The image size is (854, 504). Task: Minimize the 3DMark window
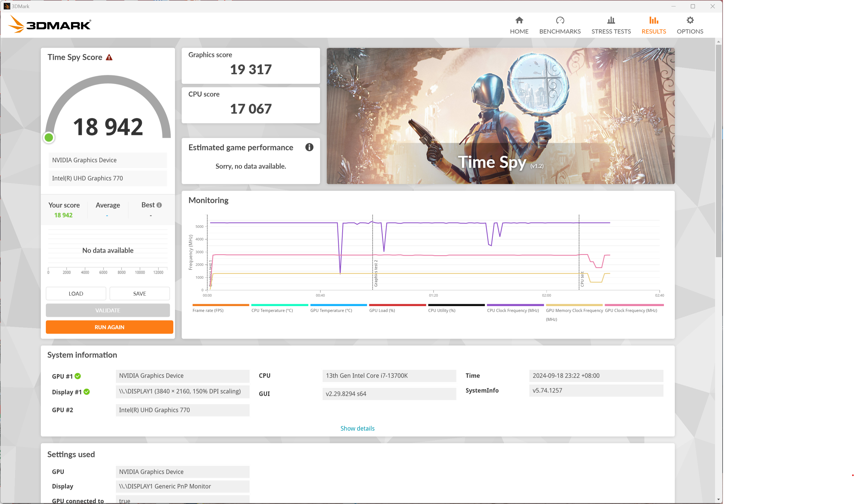[x=673, y=6]
